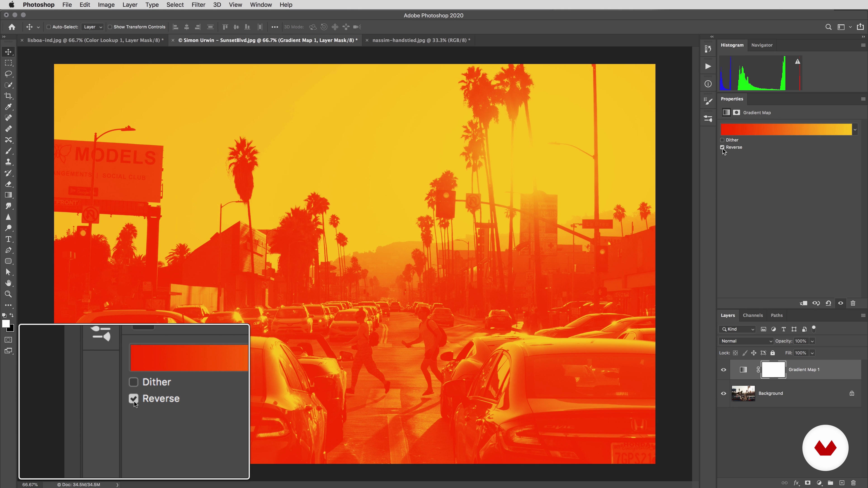Viewport: 868px width, 488px height.
Task: Hide the Background layer
Action: point(723,393)
